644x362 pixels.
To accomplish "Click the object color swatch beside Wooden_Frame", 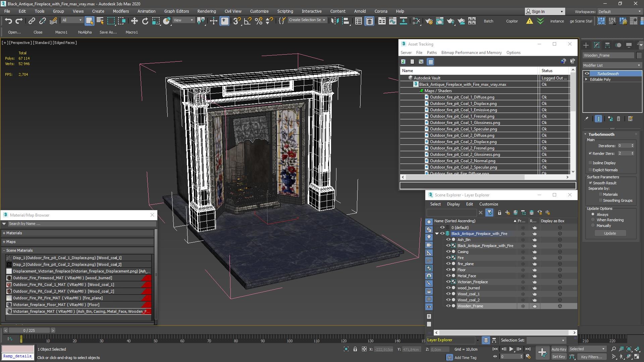I will coord(639,56).
